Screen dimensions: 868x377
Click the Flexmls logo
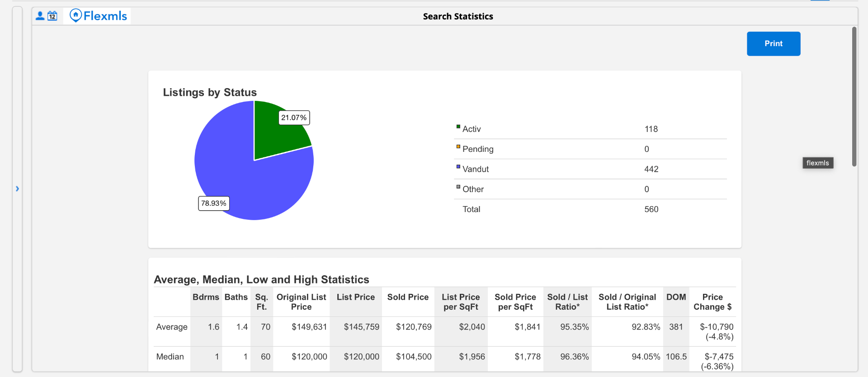coord(99,16)
